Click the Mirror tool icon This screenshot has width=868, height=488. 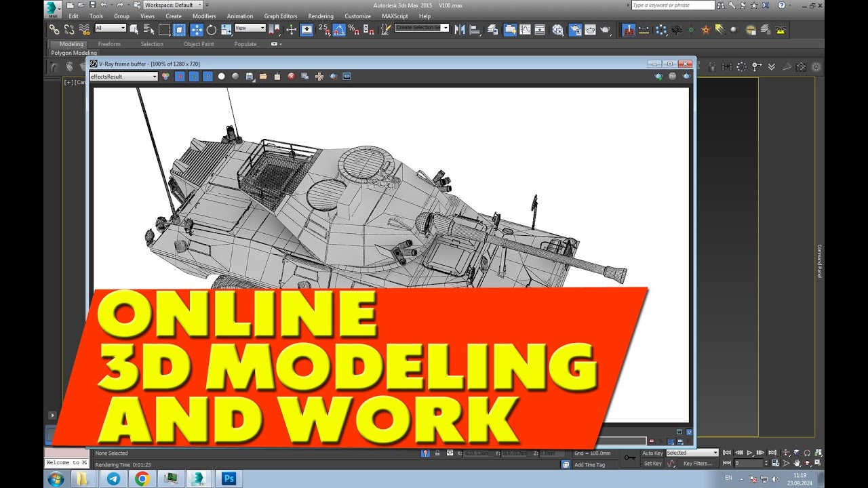pos(460,30)
